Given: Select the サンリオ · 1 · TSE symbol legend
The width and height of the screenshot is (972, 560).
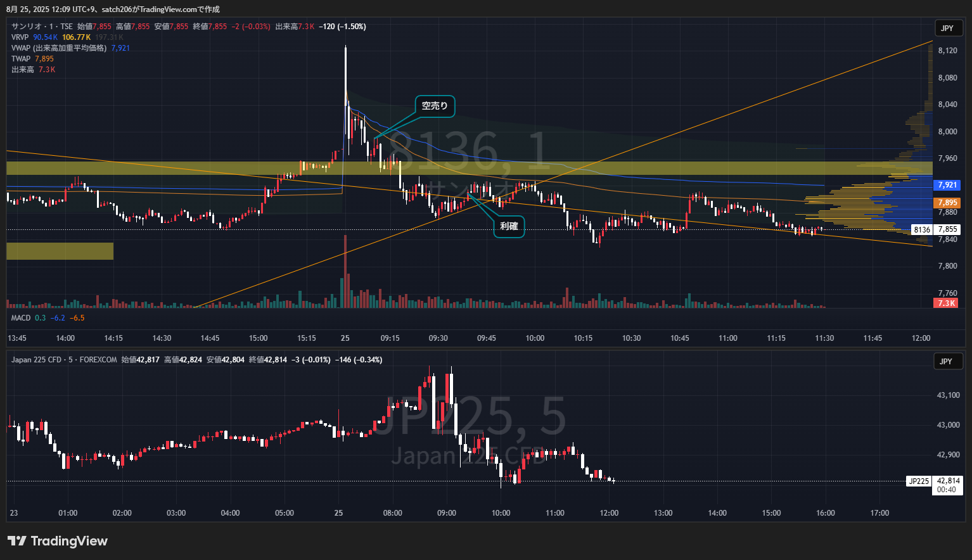Looking at the screenshot, I should [x=42, y=27].
